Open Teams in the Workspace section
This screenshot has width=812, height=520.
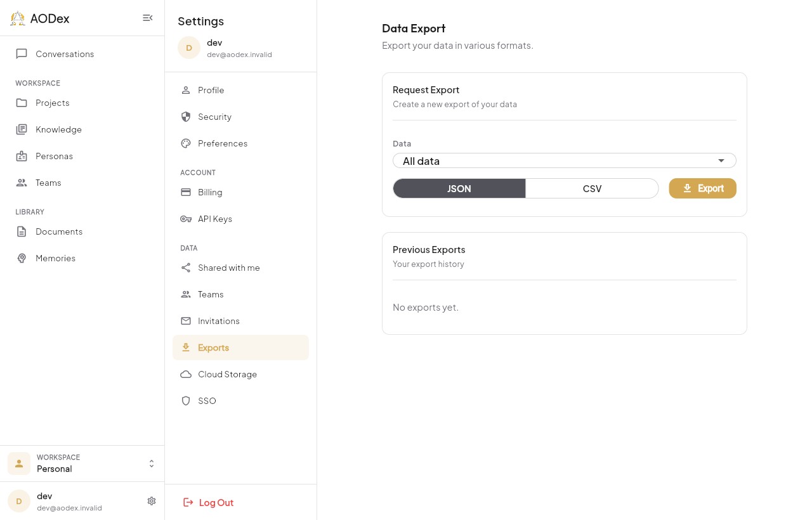click(82, 183)
